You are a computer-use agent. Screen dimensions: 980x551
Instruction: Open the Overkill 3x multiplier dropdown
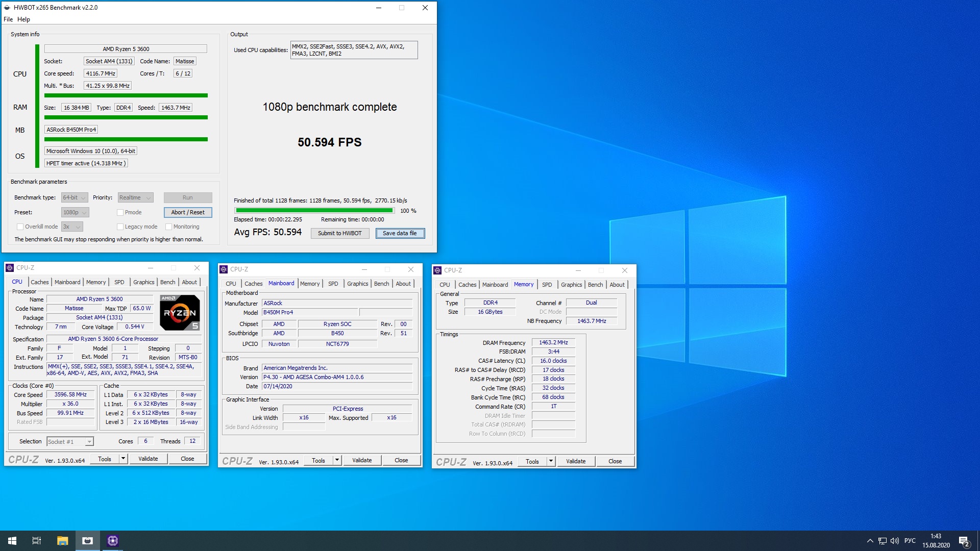72,227
